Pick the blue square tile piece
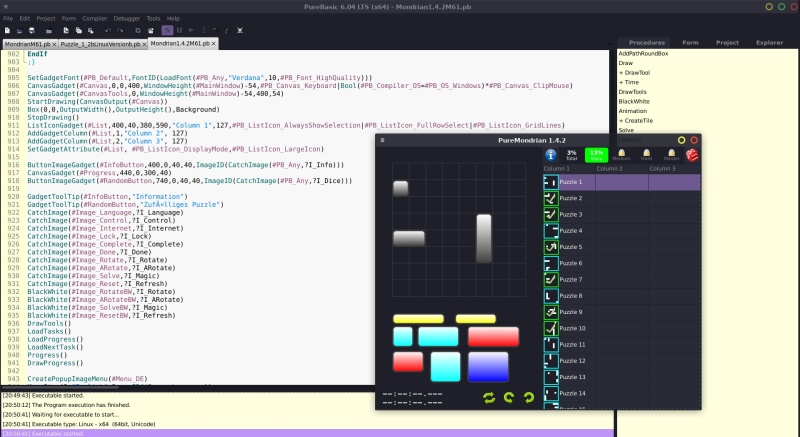 (488, 367)
